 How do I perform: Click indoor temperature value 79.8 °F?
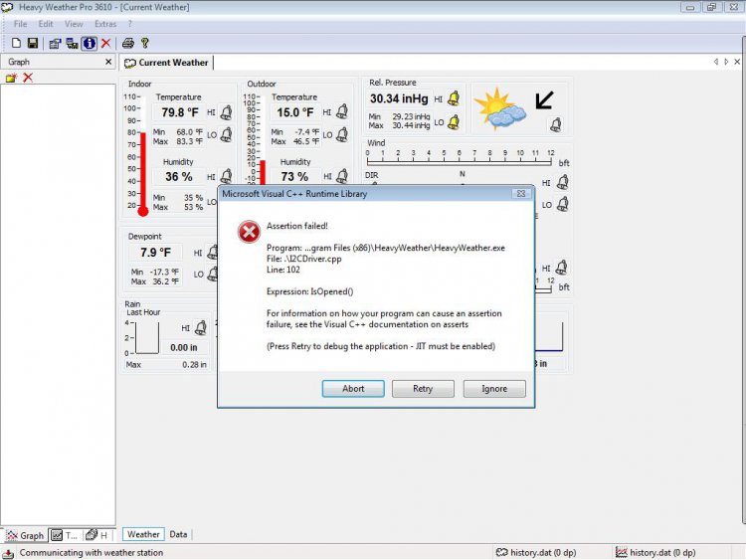(x=180, y=112)
